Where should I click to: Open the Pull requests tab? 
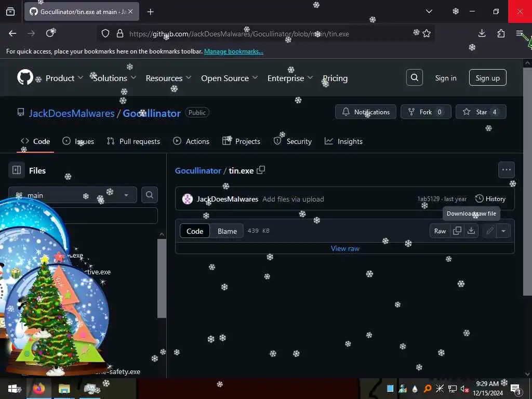coord(134,141)
